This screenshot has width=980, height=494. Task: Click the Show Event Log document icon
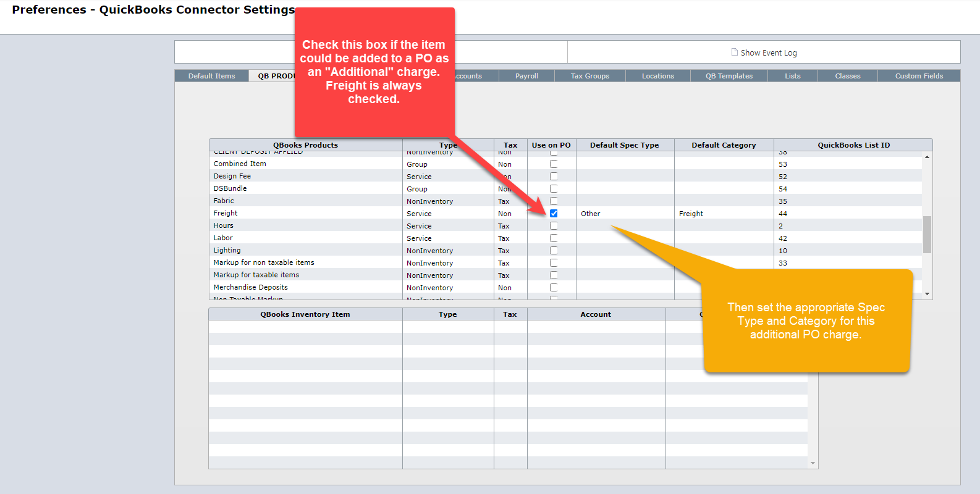[734, 52]
